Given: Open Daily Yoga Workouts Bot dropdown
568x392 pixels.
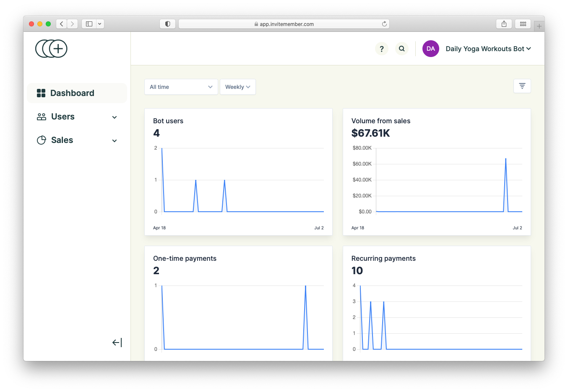Looking at the screenshot, I should click(x=488, y=49).
